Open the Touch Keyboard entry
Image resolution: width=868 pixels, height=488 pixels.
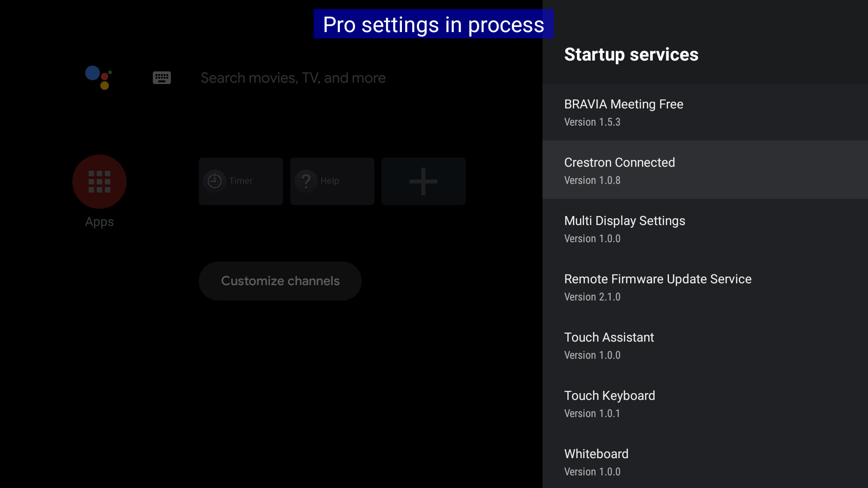705,404
